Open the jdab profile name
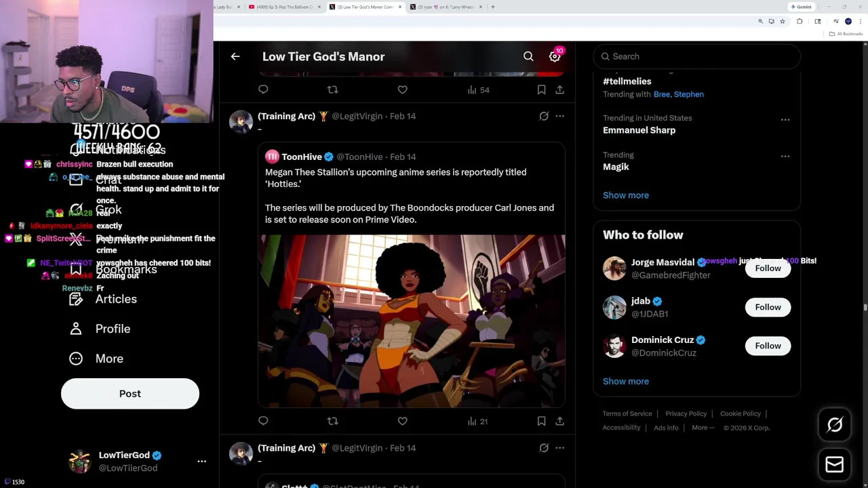This screenshot has width=868, height=488. coord(641,301)
